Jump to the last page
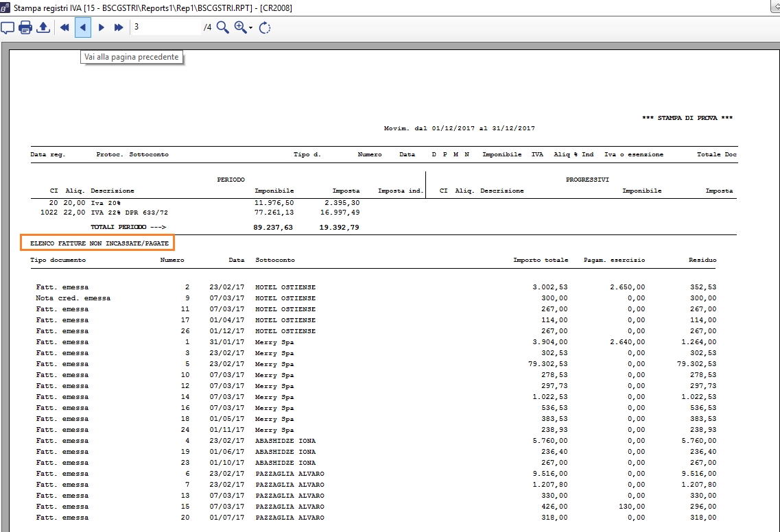This screenshot has height=532, width=780. (x=119, y=27)
